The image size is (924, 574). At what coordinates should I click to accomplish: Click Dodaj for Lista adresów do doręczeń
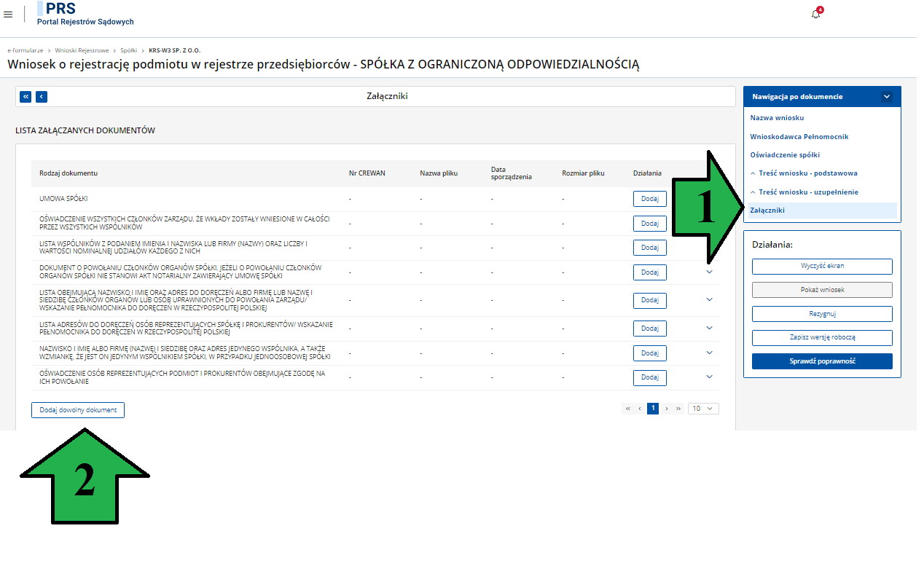(650, 329)
